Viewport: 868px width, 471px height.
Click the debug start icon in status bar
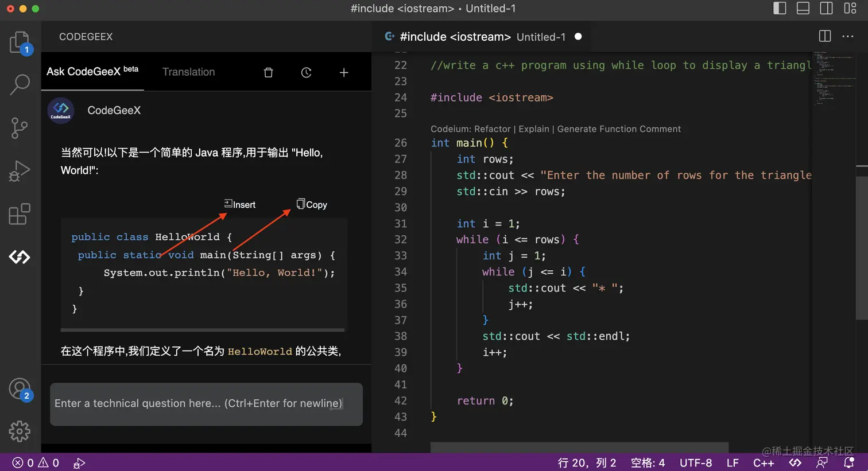[x=79, y=462]
